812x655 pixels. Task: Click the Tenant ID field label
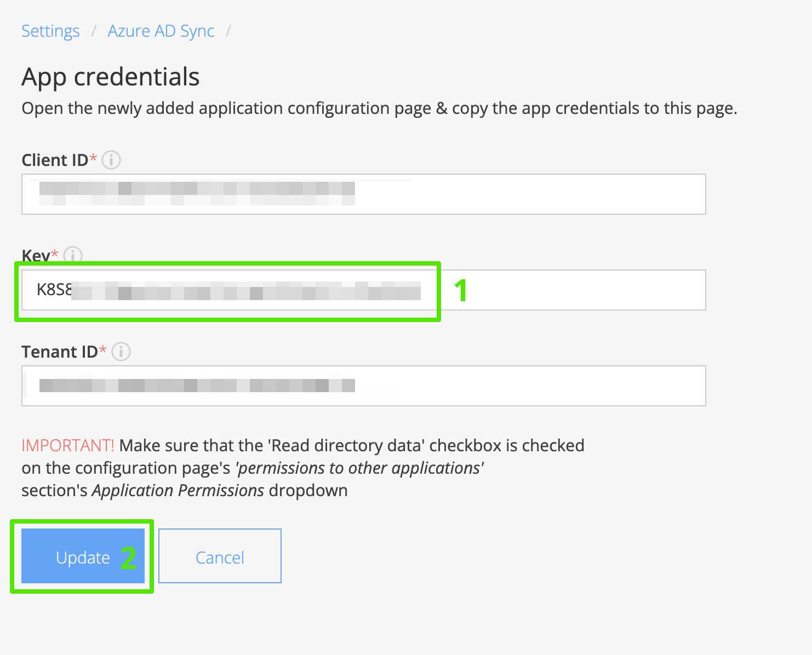pos(60,352)
